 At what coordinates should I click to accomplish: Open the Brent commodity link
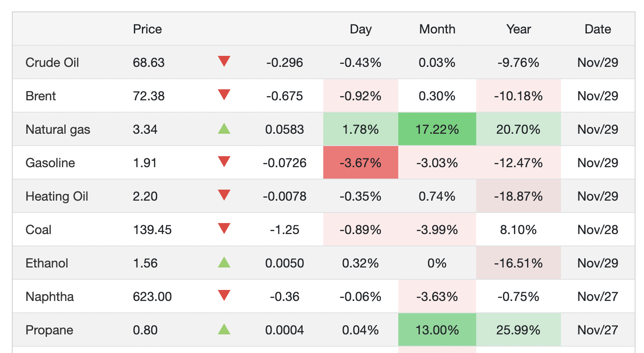[x=41, y=96]
